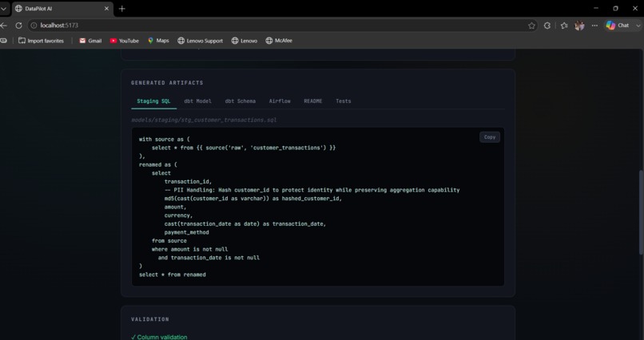Switch to the Airflow tab

pos(280,101)
